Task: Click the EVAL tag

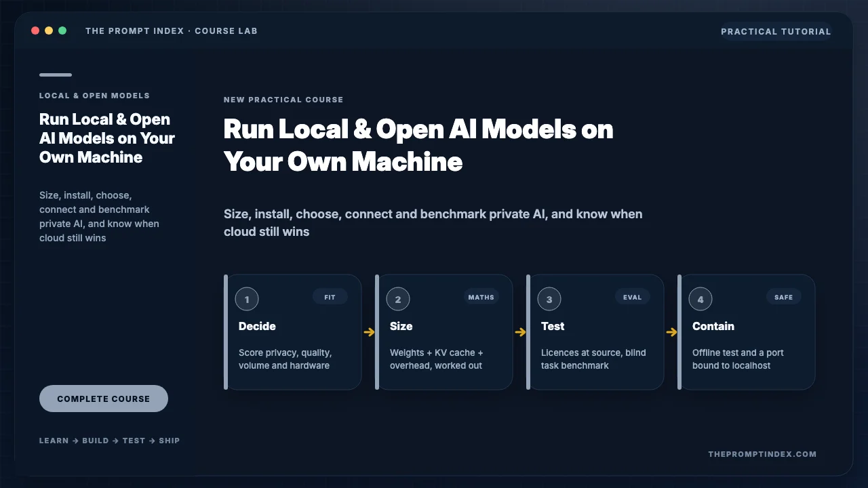Action: [x=633, y=297]
